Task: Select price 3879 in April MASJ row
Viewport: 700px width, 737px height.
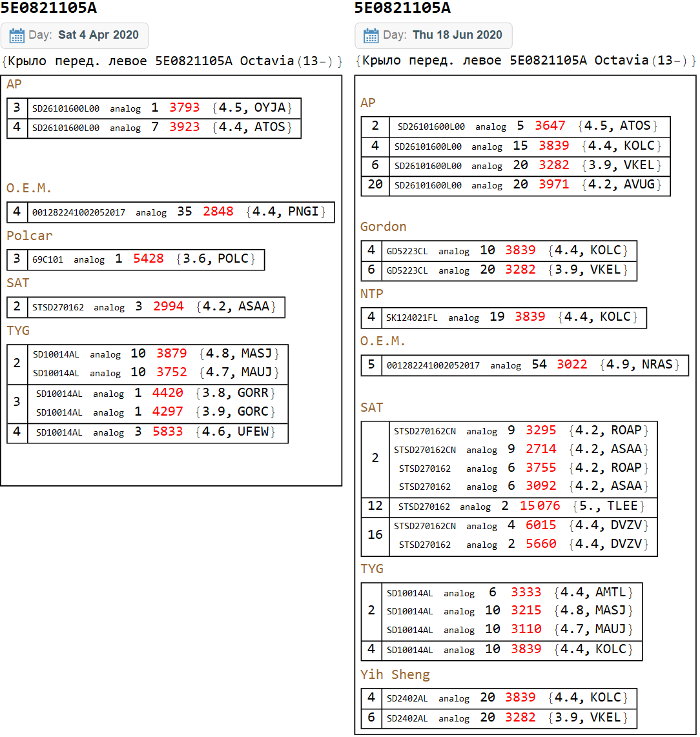Action: [x=172, y=354]
